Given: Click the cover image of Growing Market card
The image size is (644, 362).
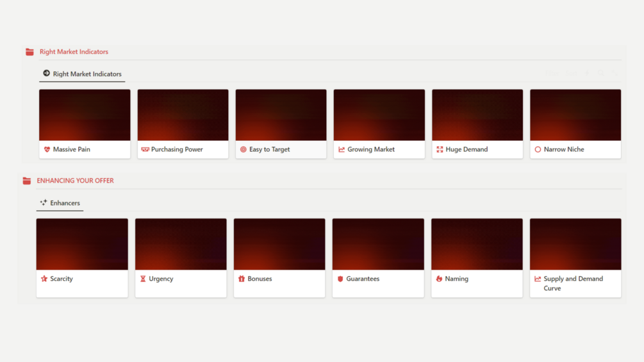Looking at the screenshot, I should click(x=379, y=115).
